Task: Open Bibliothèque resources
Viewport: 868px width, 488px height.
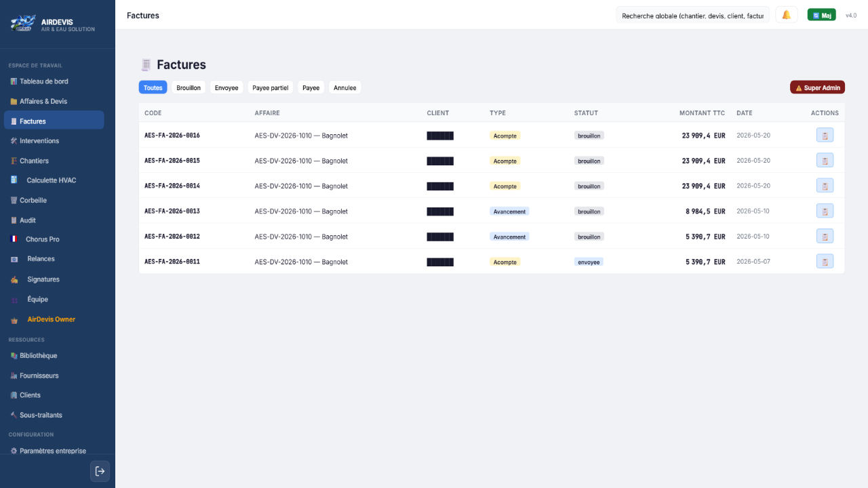Action: [x=54, y=355]
